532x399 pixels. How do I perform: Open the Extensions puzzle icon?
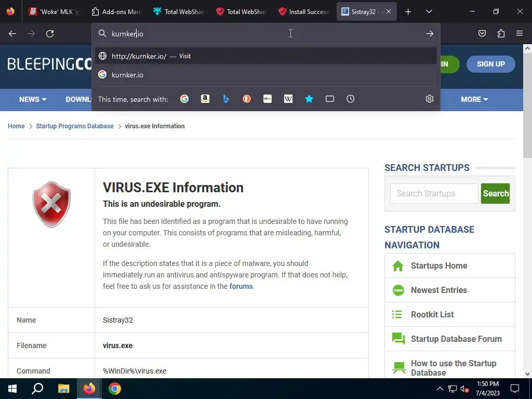click(501, 33)
